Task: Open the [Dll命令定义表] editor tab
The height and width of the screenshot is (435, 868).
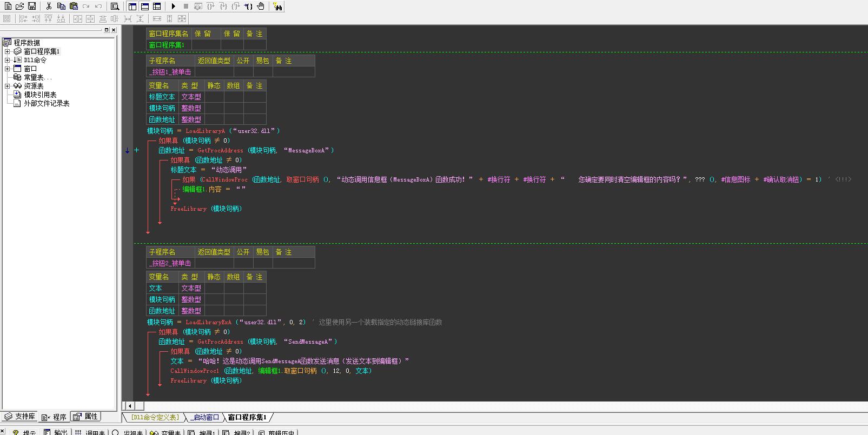Action: [155, 417]
